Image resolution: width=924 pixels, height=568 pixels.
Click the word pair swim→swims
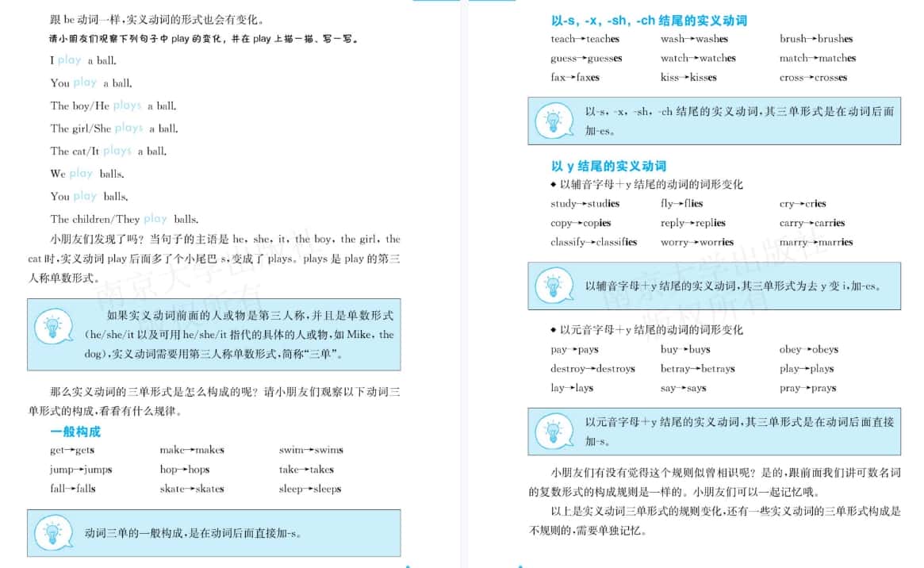pos(311,450)
